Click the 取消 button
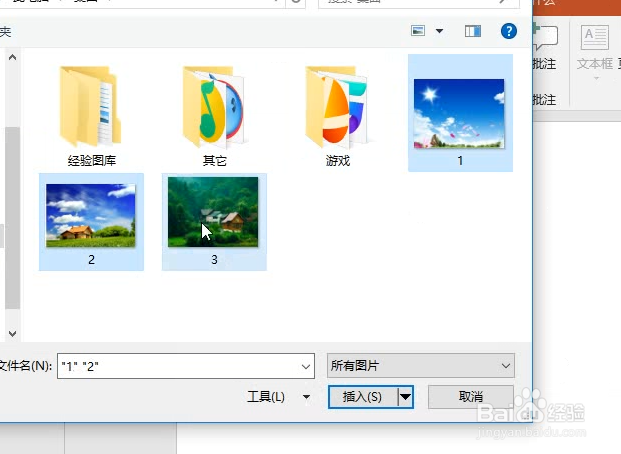 click(x=471, y=397)
